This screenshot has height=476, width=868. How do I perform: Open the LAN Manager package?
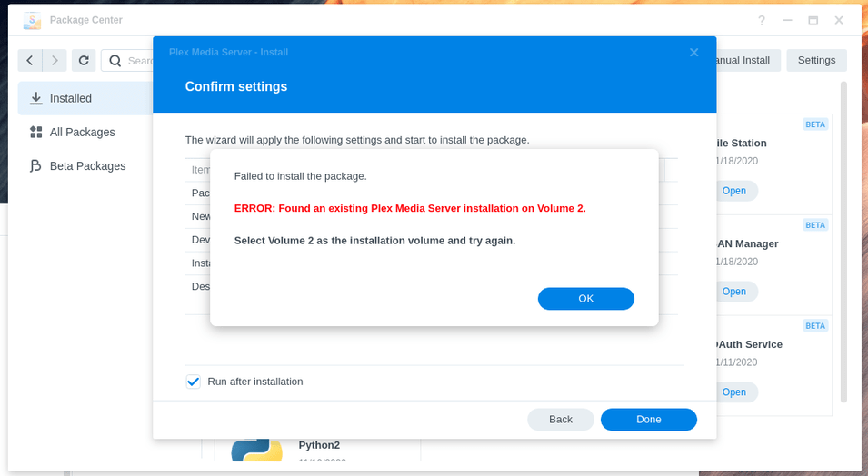[x=733, y=292]
